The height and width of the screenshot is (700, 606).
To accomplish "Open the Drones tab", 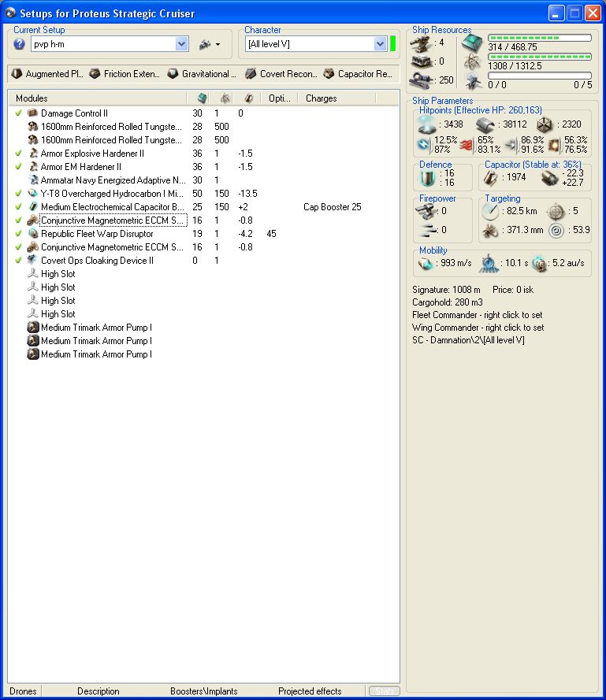I will tap(23, 691).
